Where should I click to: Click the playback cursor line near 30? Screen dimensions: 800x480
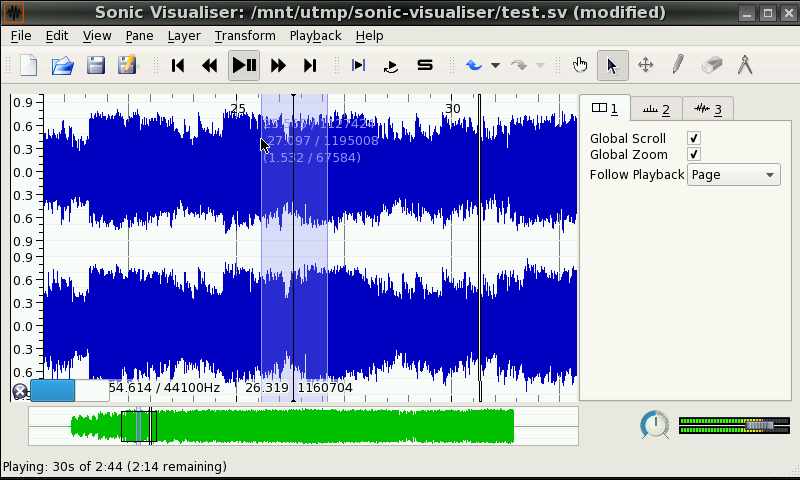480,248
